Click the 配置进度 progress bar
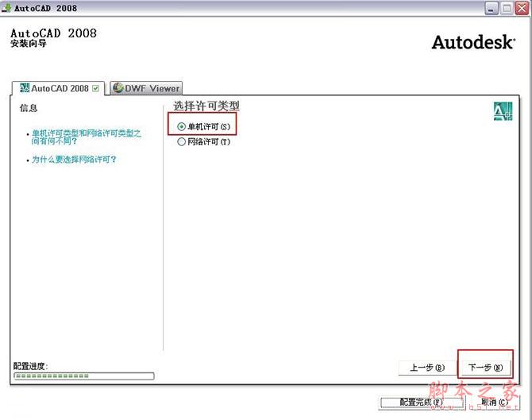The image size is (532, 420). [x=84, y=376]
